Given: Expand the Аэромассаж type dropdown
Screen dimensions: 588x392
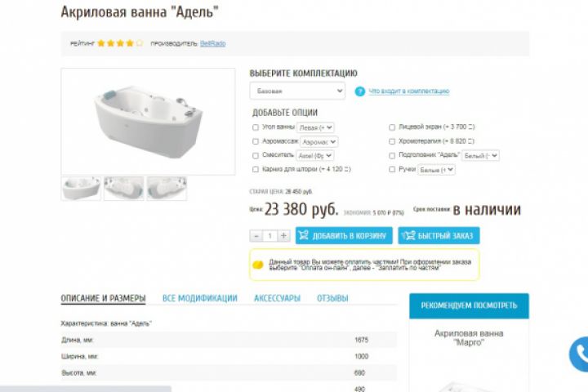Looking at the screenshot, I should coord(319,142).
